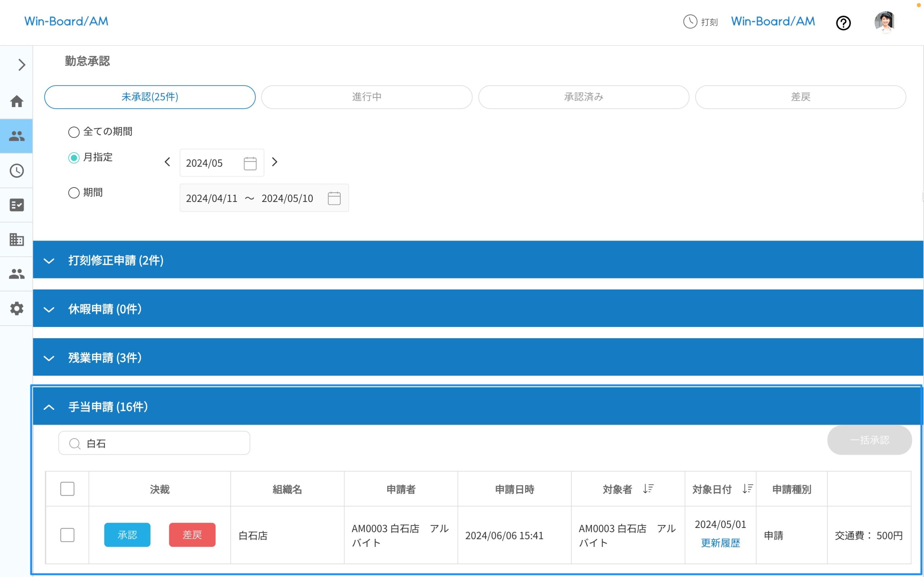Open the building organization icon in the sidebar
This screenshot has width=924, height=577.
pos(16,240)
